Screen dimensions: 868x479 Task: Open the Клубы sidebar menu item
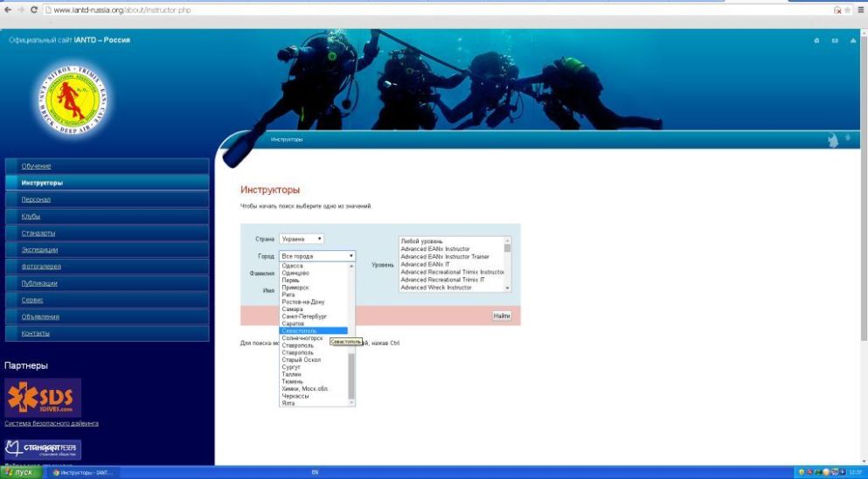[x=107, y=217]
